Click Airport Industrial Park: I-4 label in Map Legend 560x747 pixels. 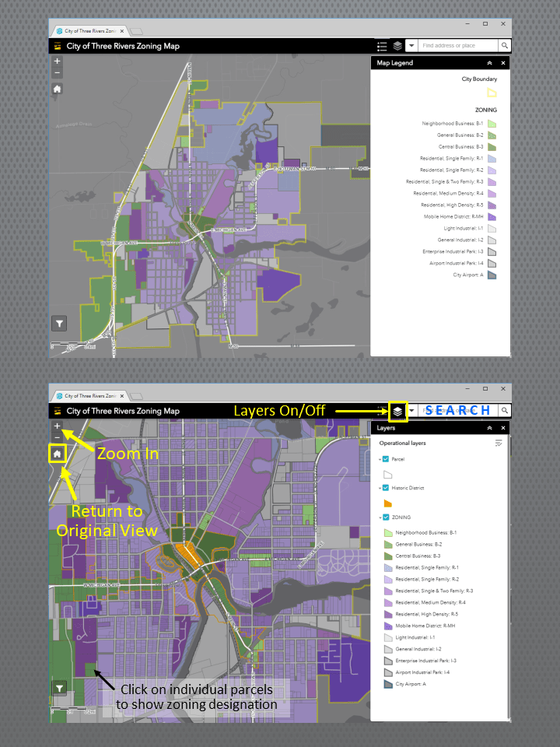point(457,263)
